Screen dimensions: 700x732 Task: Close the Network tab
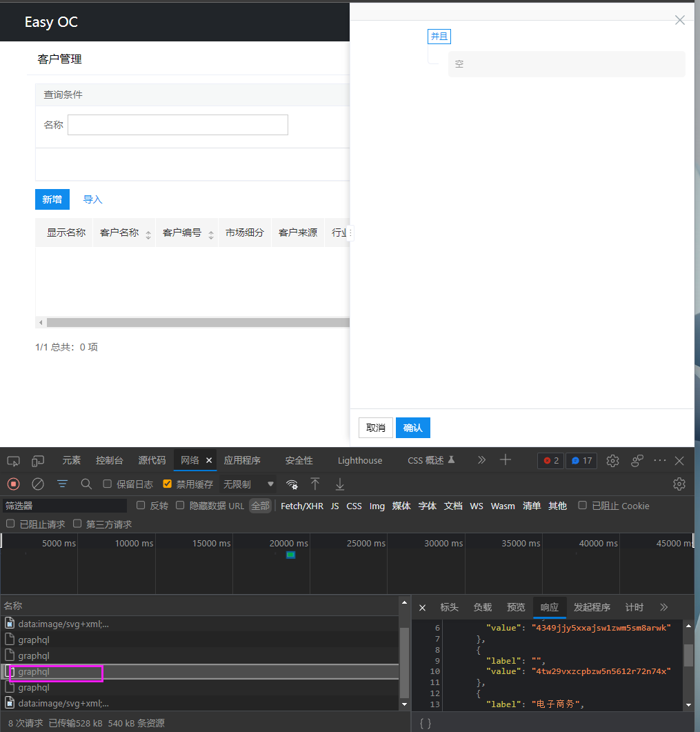[x=209, y=460]
